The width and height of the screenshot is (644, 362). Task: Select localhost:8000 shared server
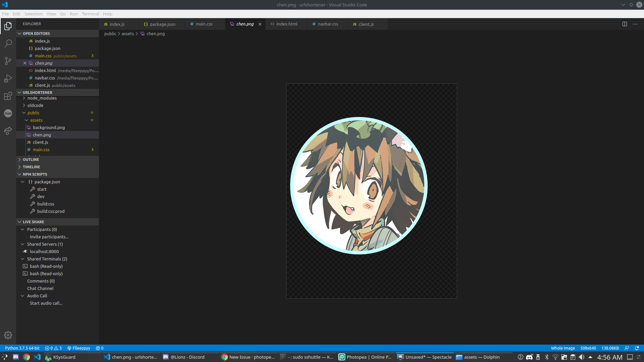pos(57,252)
